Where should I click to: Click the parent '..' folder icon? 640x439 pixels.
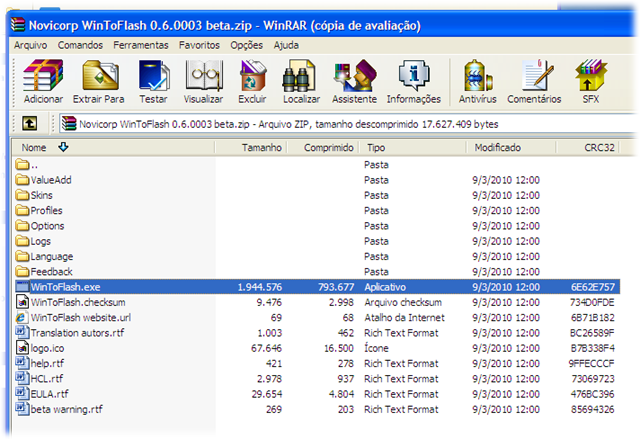pos(22,165)
